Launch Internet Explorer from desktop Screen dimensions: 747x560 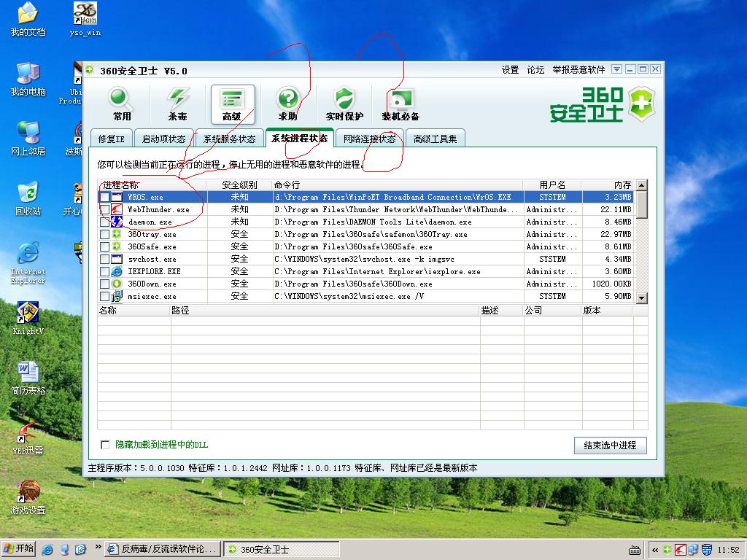28,262
